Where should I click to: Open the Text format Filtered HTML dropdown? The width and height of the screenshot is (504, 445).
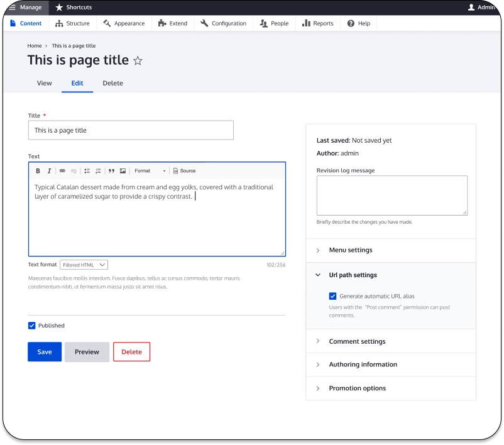[84, 265]
